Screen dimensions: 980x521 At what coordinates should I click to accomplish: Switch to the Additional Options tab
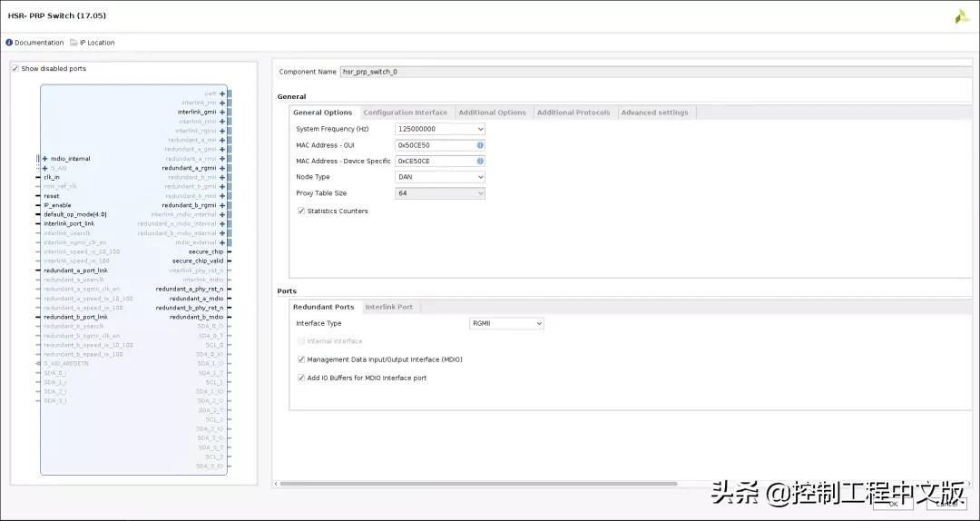493,113
